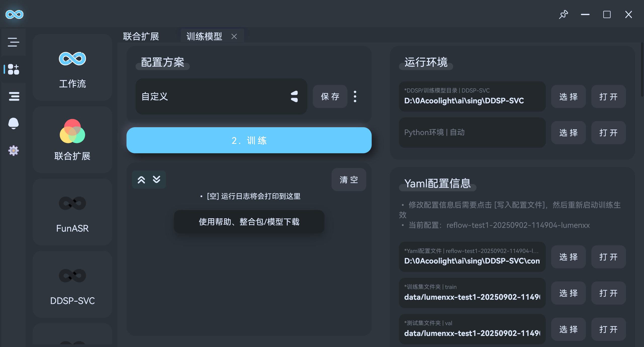Image resolution: width=644 pixels, height=347 pixels.
Task: Switch to the 联合扩展 tab
Action: pyautogui.click(x=141, y=36)
